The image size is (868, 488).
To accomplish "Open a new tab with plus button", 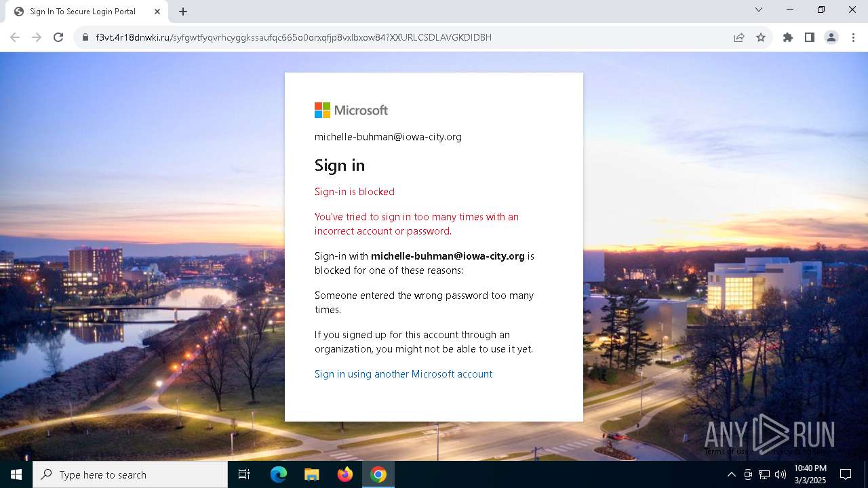I will tap(183, 12).
